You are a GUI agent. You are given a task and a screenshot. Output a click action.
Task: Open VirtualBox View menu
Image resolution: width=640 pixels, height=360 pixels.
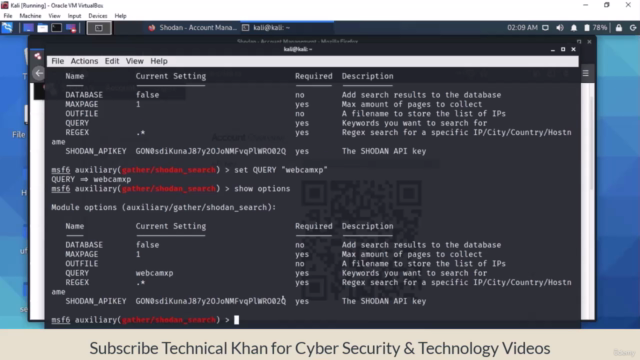(54, 16)
